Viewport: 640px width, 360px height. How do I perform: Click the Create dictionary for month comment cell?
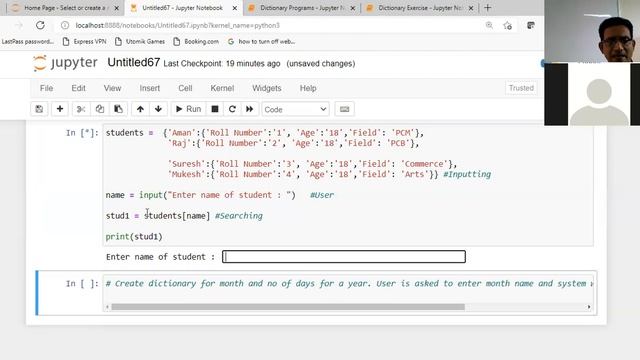349,284
